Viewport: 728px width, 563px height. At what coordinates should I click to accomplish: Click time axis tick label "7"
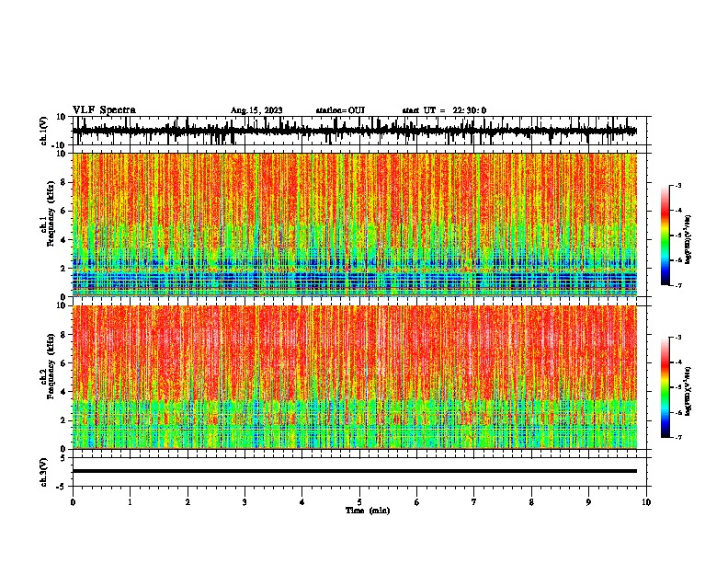(474, 502)
